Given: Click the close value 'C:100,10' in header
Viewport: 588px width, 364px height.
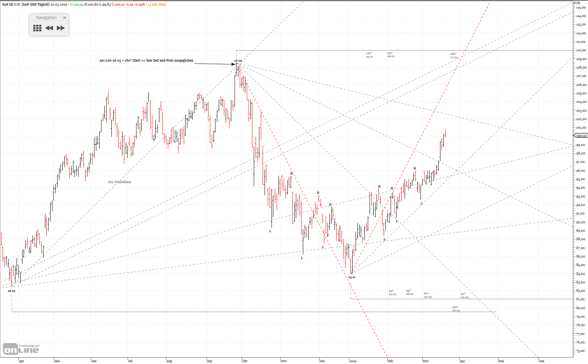Looking at the screenshot, I should (118, 4).
